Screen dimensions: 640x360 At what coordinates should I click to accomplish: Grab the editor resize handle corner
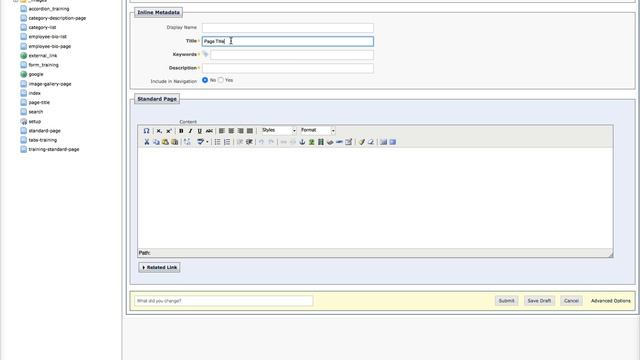pyautogui.click(x=611, y=254)
